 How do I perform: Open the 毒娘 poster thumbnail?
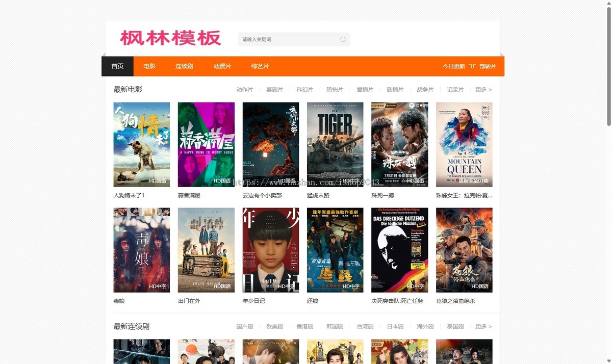(142, 250)
